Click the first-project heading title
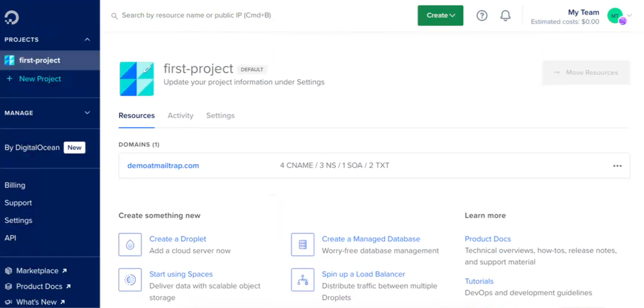The height and width of the screenshot is (308, 644). pyautogui.click(x=198, y=69)
